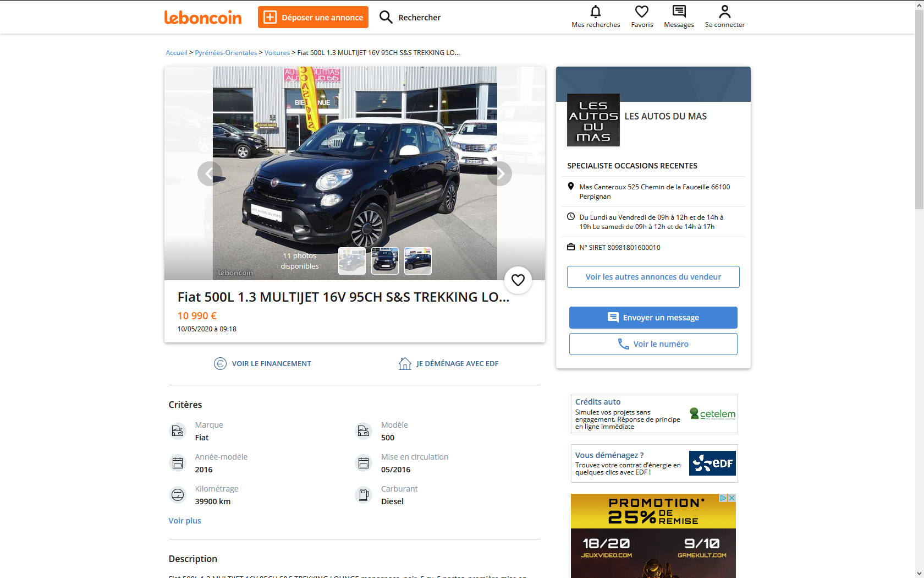Click the opening hours clock icon
The image size is (924, 578).
571,217
